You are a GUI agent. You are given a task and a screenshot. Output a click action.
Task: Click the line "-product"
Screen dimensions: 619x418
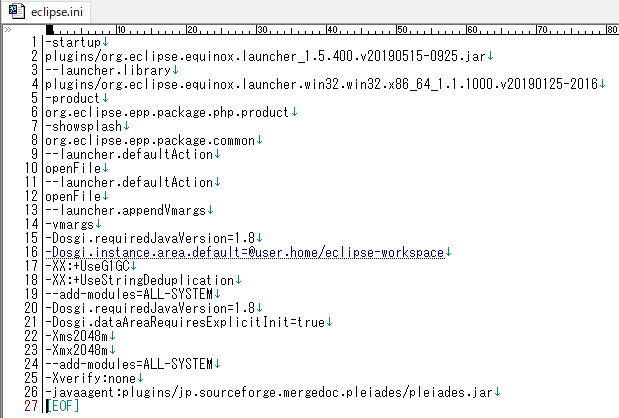click(x=73, y=98)
